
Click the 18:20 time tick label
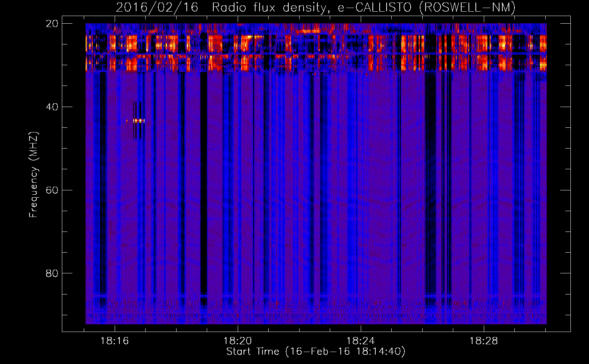point(238,341)
